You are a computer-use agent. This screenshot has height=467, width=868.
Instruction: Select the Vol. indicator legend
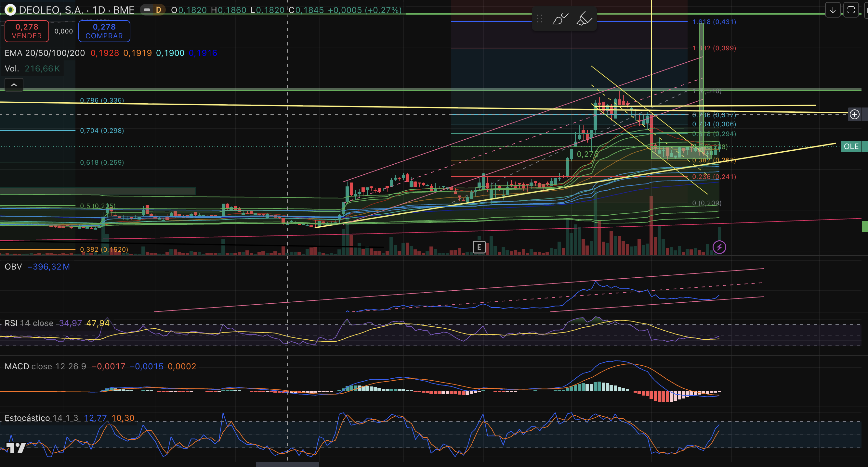point(11,69)
